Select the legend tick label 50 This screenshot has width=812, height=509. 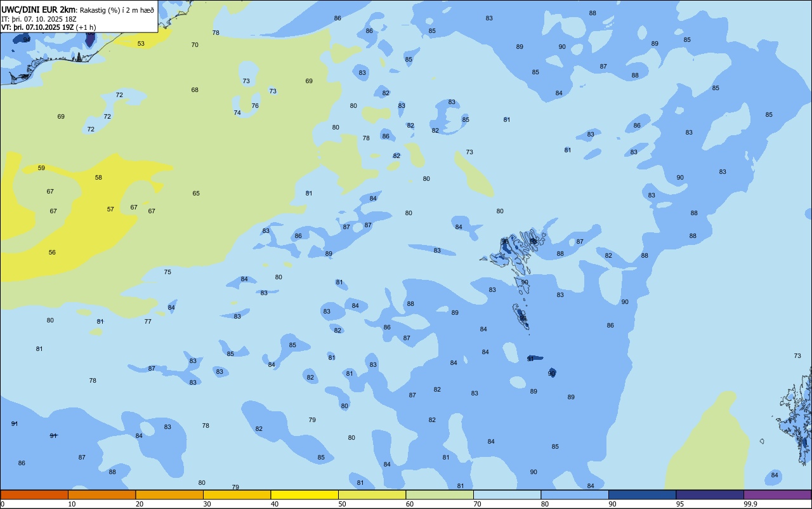pos(342,504)
